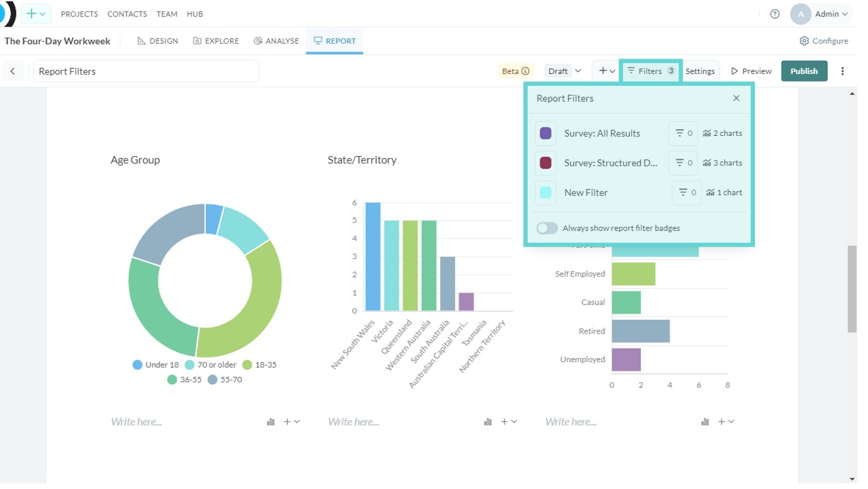Select the REPORT tab
This screenshot has height=489, width=868.
335,41
